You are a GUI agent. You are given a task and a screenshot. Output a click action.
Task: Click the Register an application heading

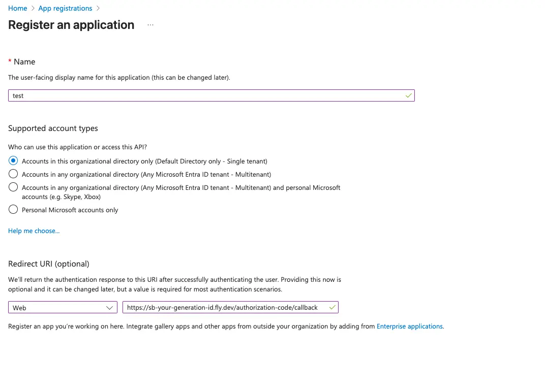click(x=71, y=25)
